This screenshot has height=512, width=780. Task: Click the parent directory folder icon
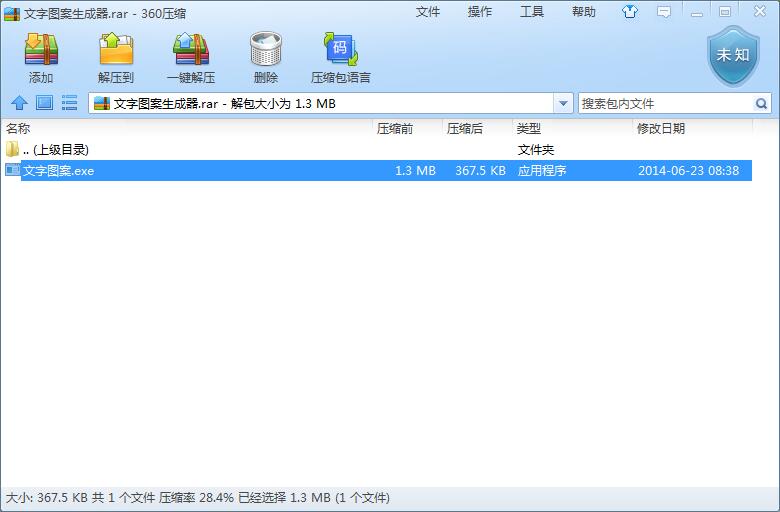tap(12, 149)
